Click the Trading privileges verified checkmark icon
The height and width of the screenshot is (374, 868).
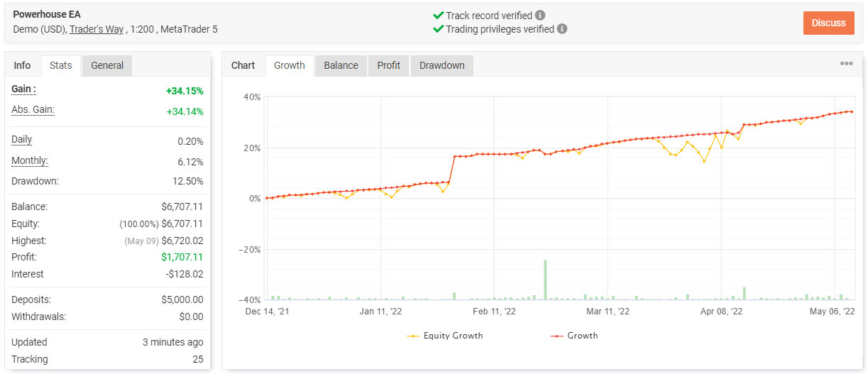coord(438,29)
